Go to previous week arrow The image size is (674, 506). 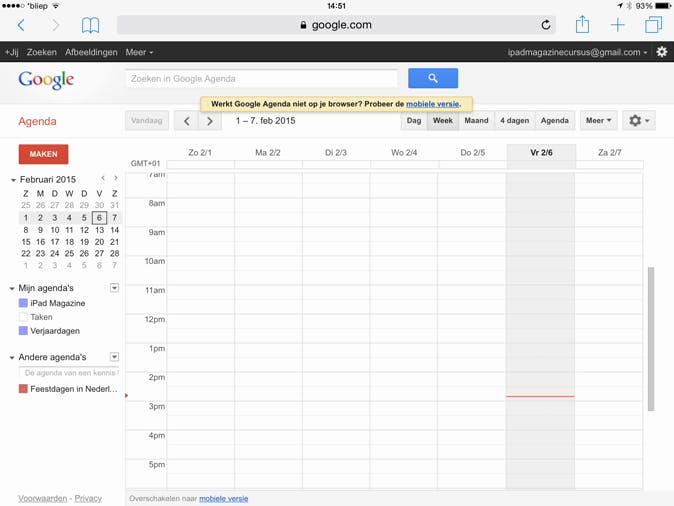[x=187, y=121]
